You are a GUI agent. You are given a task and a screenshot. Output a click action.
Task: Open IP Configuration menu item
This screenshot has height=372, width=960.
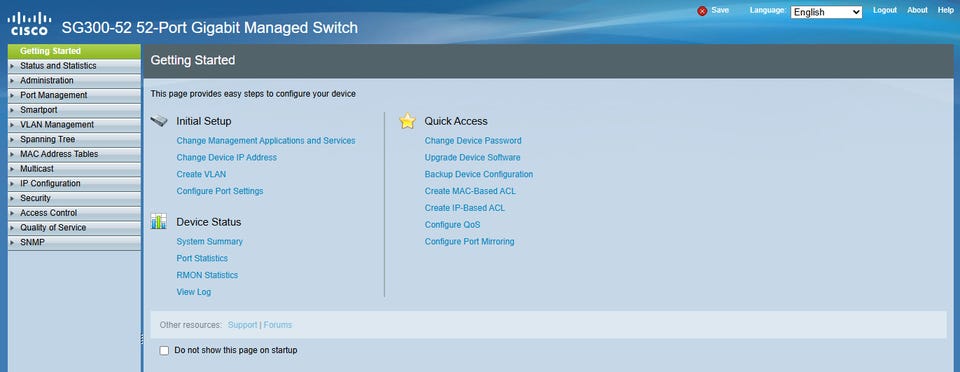coord(74,183)
